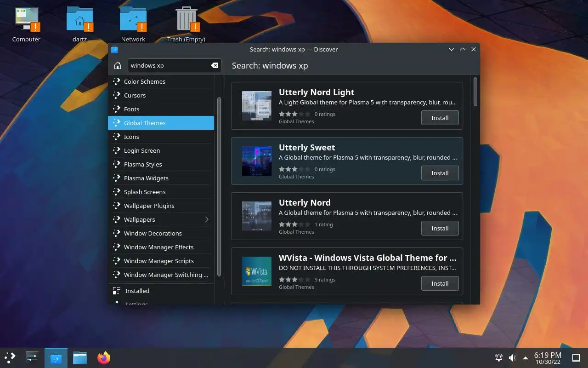The image size is (588, 368).
Task: Click WVista 9 ratings text
Action: [325, 280]
